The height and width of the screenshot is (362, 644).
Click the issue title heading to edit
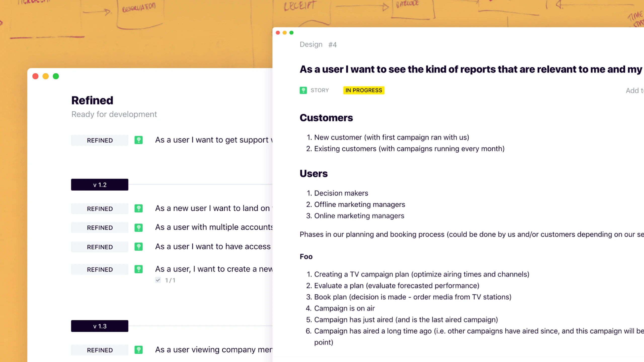pos(470,69)
